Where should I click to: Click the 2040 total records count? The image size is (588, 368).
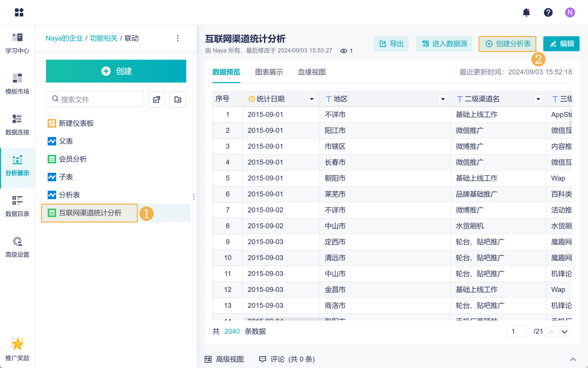pos(232,331)
